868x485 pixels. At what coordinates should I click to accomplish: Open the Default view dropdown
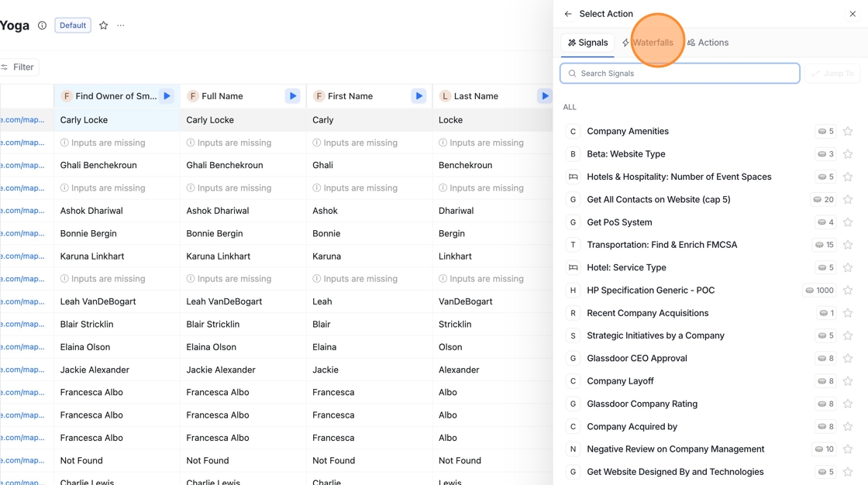(73, 26)
